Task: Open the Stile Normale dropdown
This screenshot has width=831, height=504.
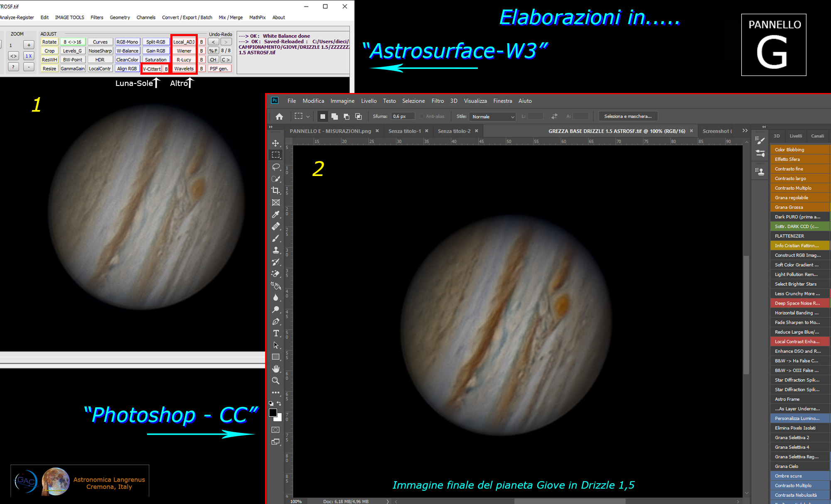Action: pyautogui.click(x=493, y=117)
